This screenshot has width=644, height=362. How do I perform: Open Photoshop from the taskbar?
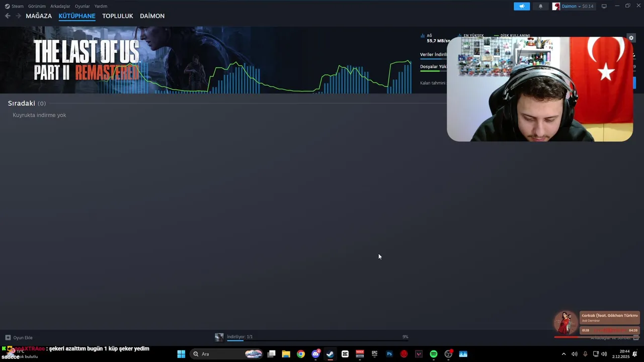point(389,354)
